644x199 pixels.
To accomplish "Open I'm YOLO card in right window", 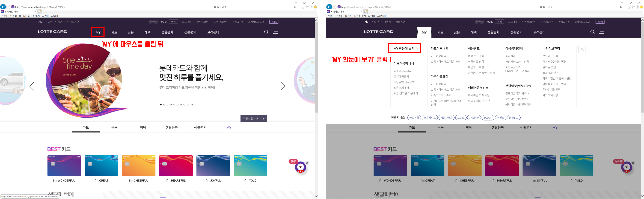I will coord(576,166).
